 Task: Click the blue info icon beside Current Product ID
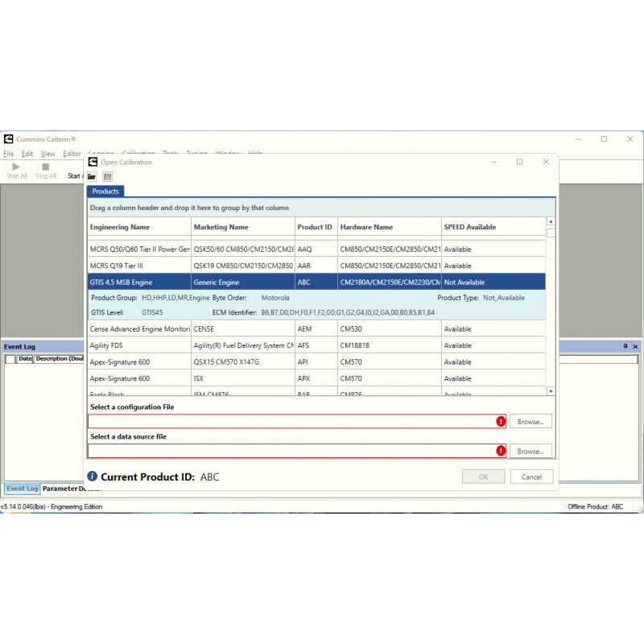93,477
